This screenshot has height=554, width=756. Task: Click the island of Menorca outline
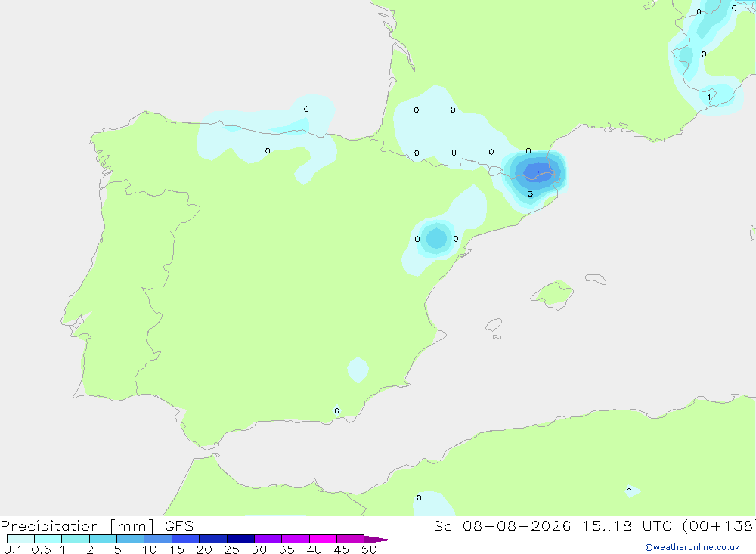[596, 279]
